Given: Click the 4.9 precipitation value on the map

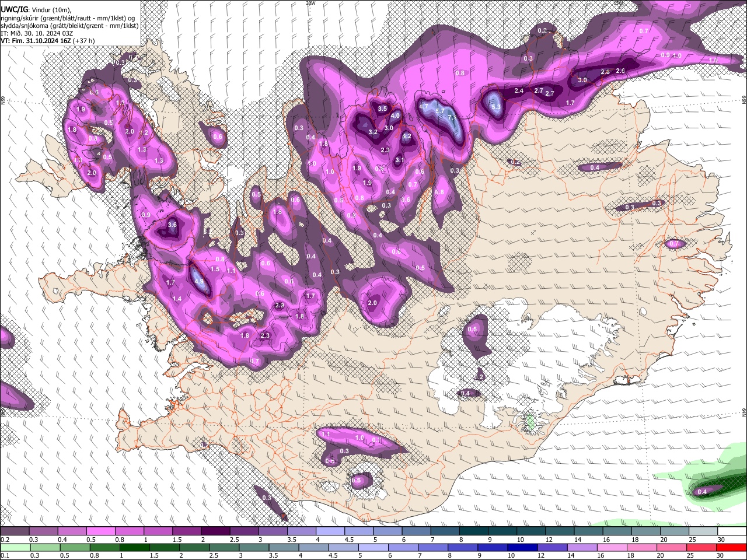Looking at the screenshot, I should pyautogui.click(x=199, y=281).
